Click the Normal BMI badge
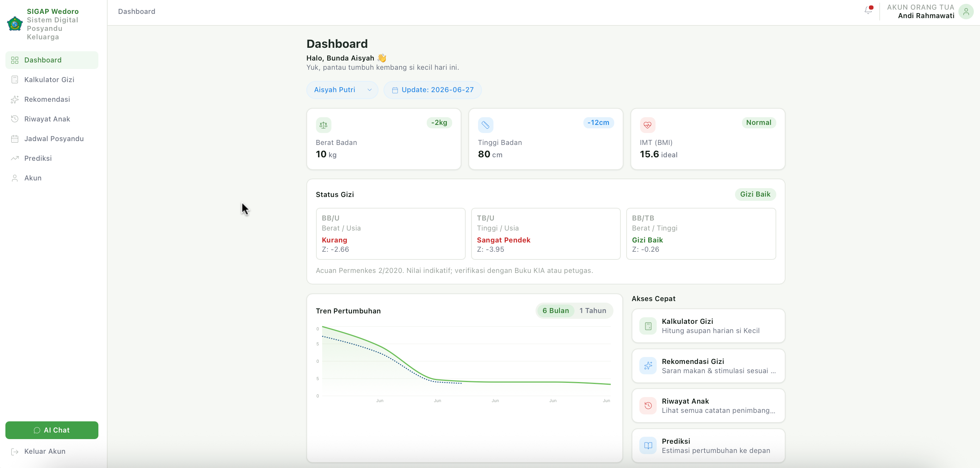 [x=759, y=123]
